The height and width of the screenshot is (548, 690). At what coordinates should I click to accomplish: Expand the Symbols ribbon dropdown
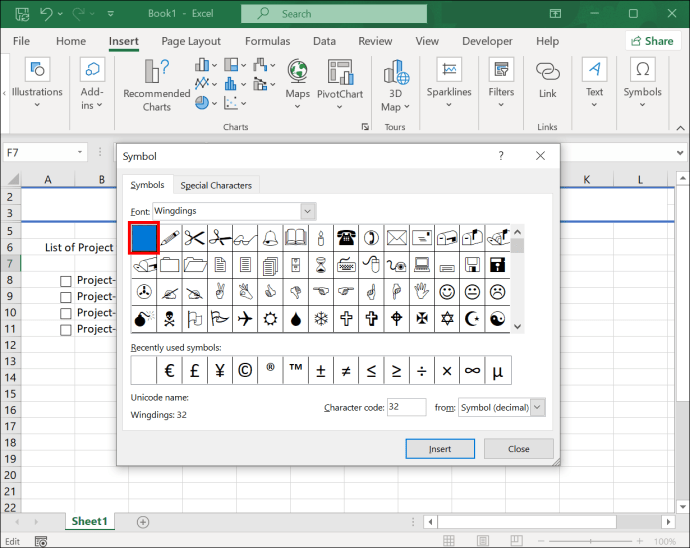[642, 105]
